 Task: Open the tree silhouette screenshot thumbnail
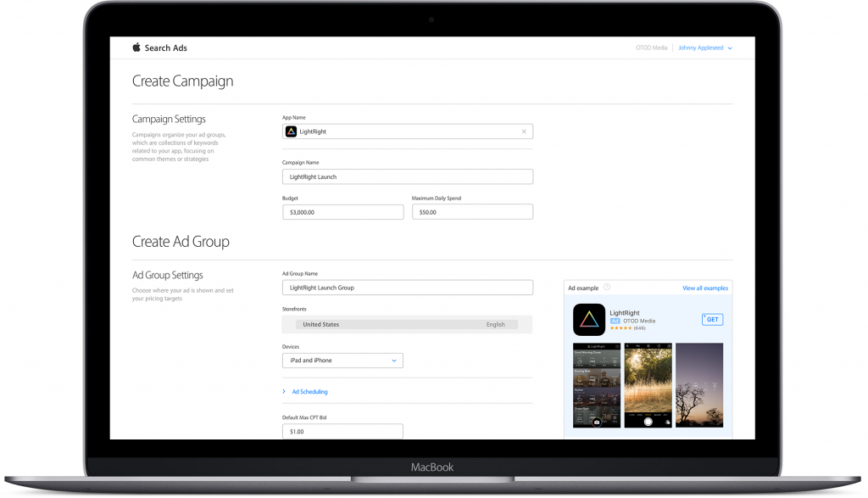pyautogui.click(x=699, y=385)
